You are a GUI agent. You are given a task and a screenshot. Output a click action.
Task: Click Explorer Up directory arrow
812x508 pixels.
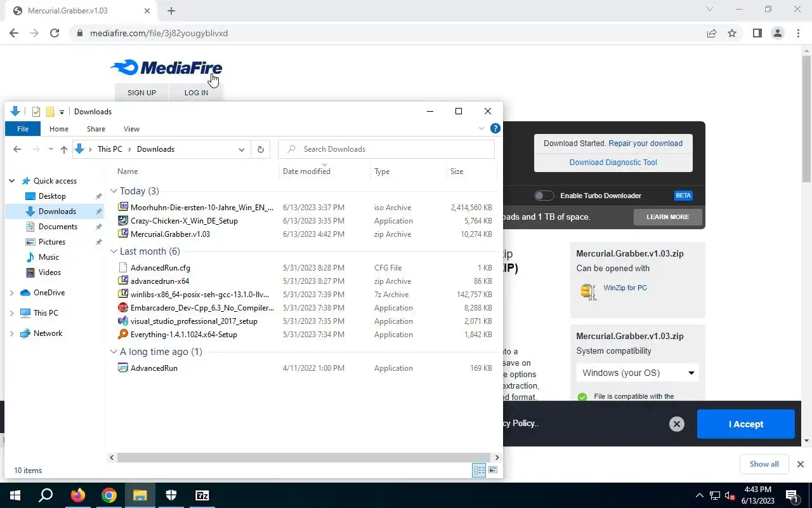[63, 149]
